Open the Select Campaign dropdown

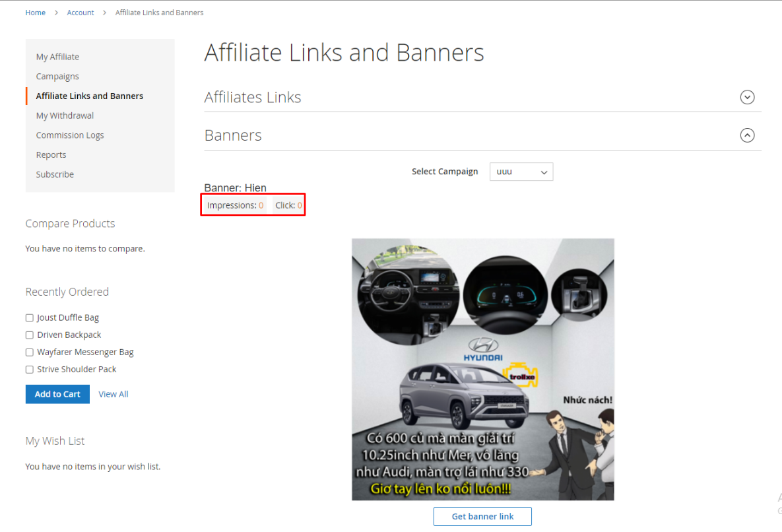[521, 172]
